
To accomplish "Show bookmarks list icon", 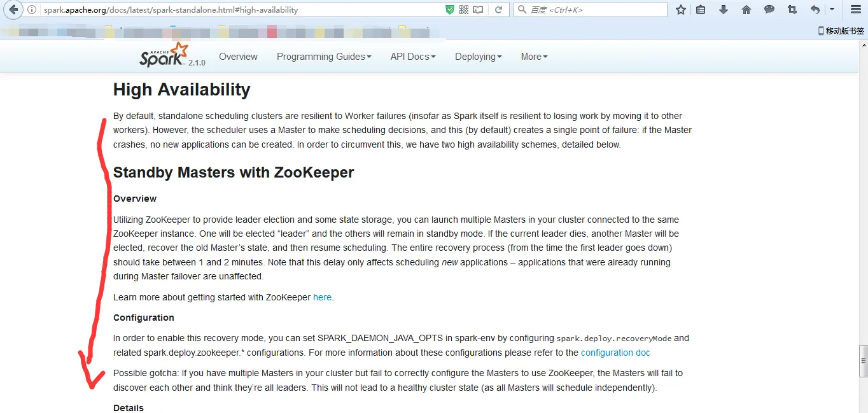I will tap(701, 10).
